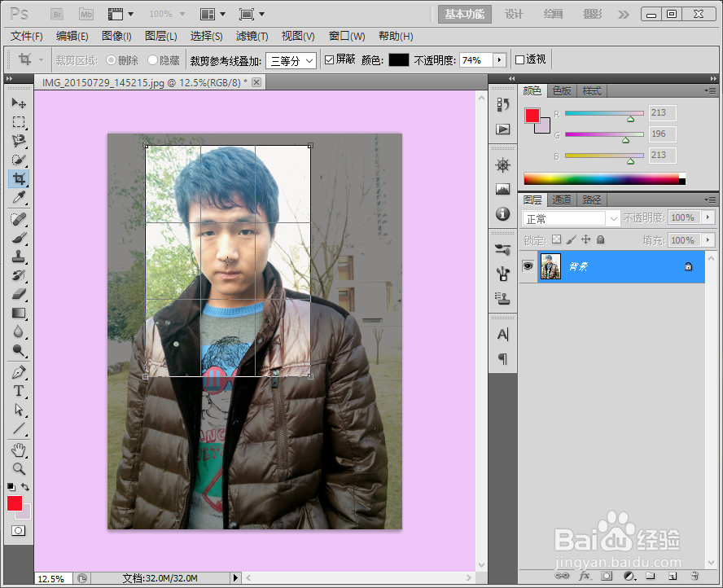The height and width of the screenshot is (588, 723).
Task: Select the Line tool
Action: coord(19,428)
